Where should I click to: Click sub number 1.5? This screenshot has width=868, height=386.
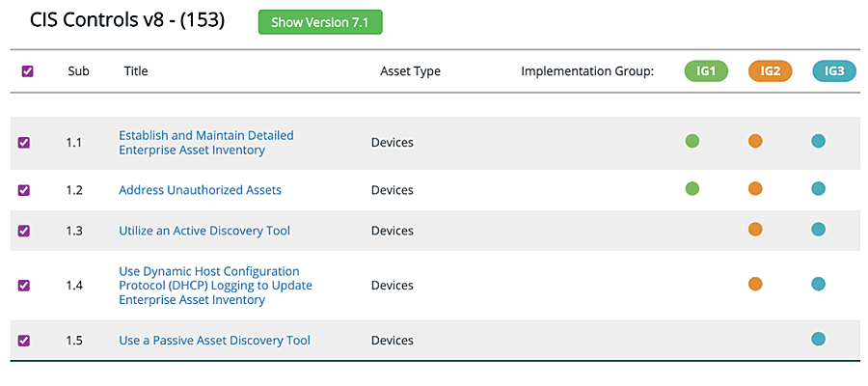tap(73, 340)
